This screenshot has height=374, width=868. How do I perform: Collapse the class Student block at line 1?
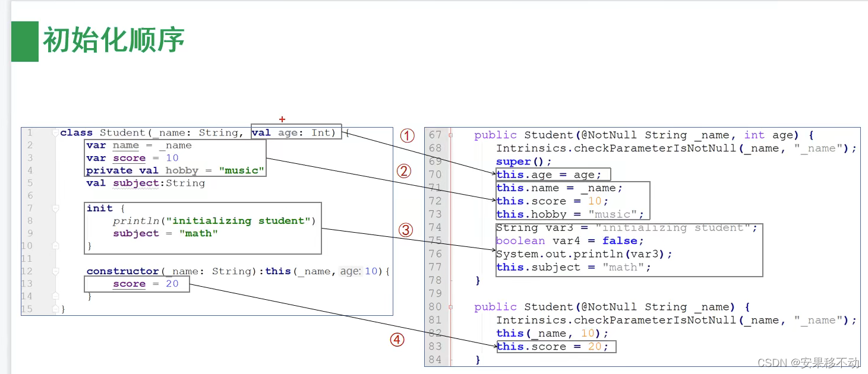point(55,132)
